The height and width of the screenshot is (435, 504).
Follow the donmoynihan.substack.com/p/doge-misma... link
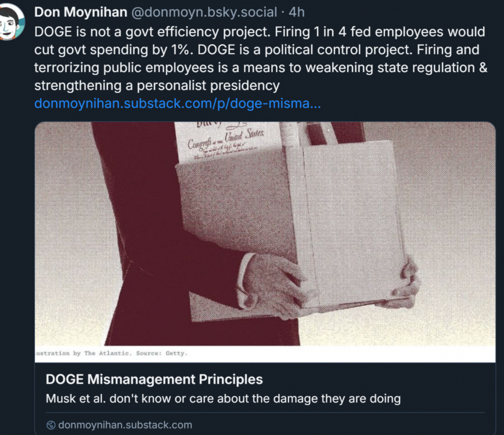tap(178, 103)
